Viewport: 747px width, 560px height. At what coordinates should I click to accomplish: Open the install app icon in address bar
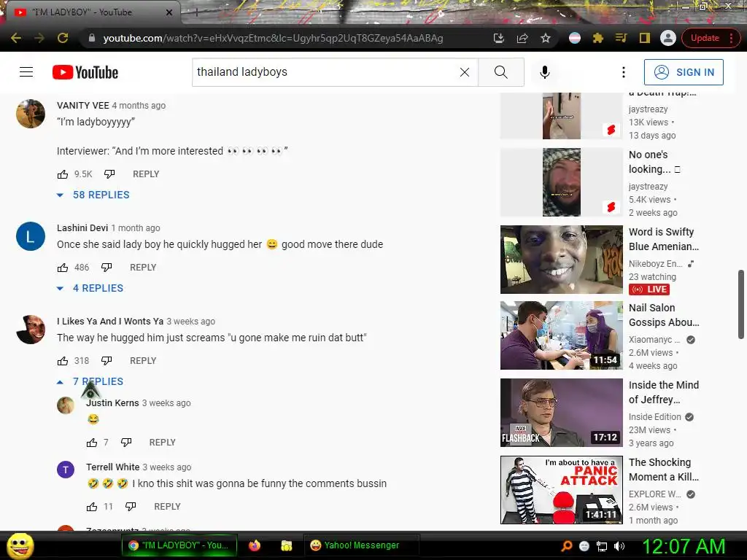click(x=499, y=38)
